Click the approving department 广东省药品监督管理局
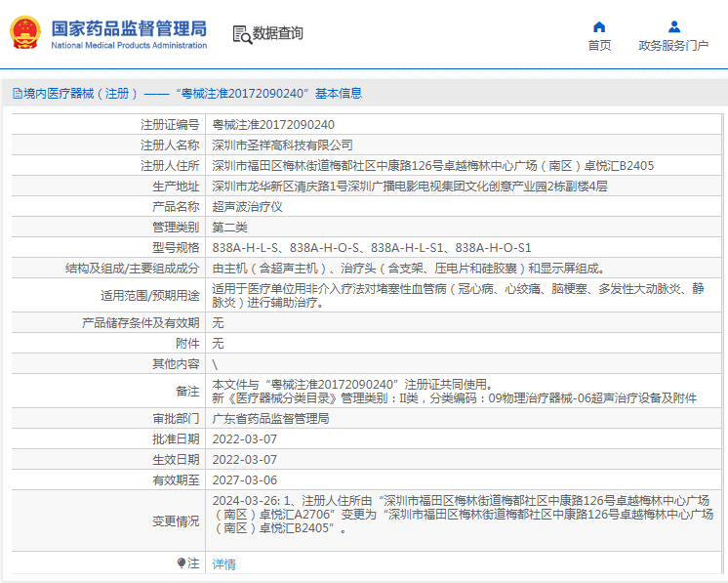Screen dimensions: 728x583 (270, 418)
